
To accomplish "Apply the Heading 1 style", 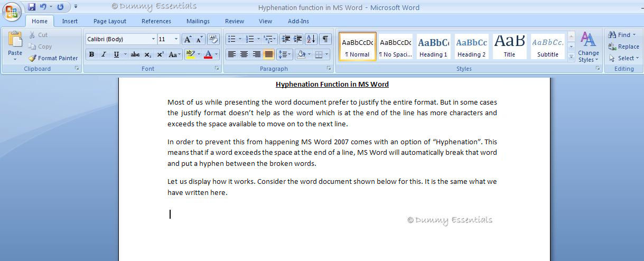I will [433, 46].
